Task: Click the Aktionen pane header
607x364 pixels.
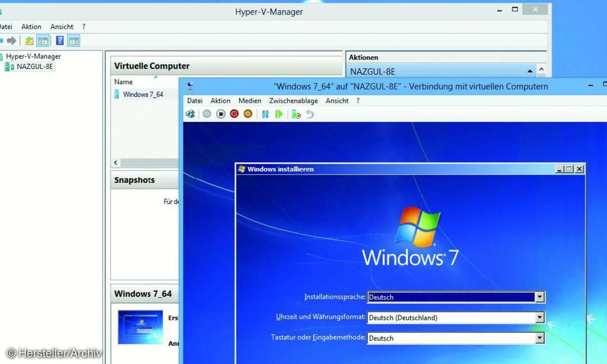Action: (446, 58)
